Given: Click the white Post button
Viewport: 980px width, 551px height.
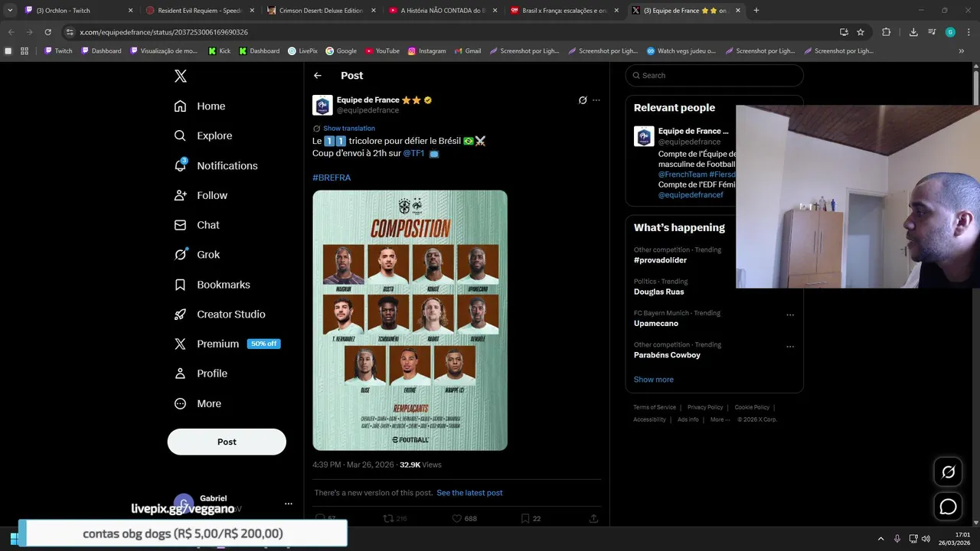Looking at the screenshot, I should 227,442.
